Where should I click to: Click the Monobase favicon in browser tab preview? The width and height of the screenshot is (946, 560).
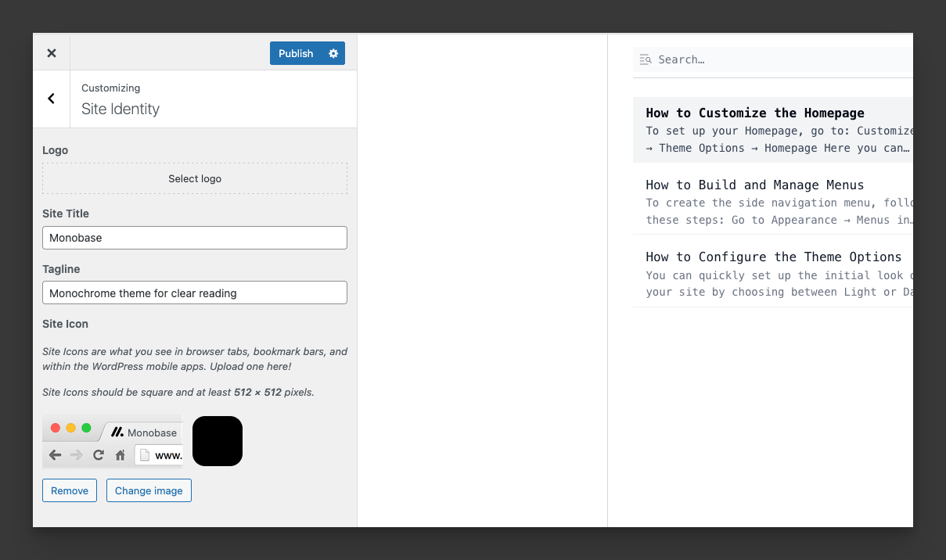click(117, 432)
